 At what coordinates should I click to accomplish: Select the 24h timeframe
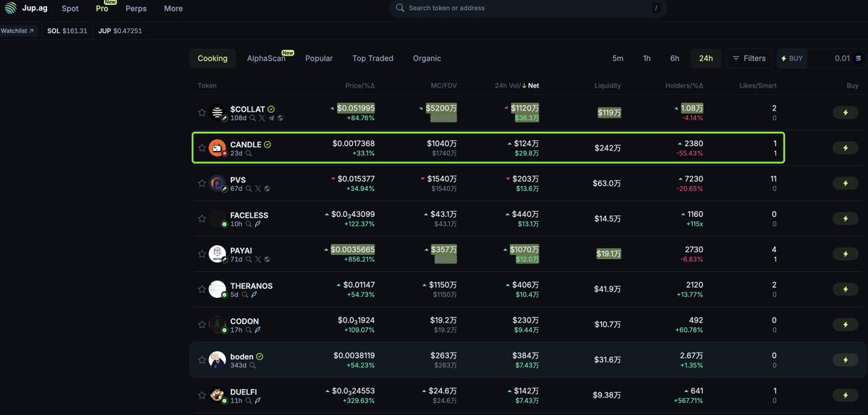(706, 59)
